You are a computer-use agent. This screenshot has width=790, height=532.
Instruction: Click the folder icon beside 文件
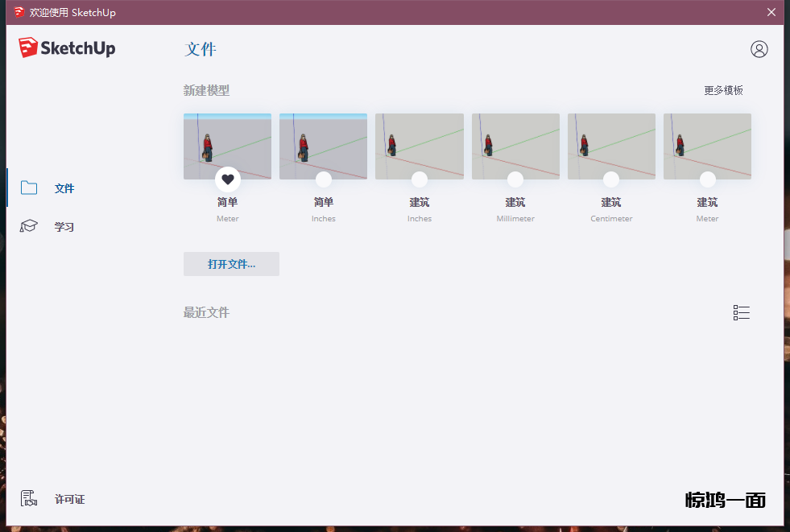point(29,188)
